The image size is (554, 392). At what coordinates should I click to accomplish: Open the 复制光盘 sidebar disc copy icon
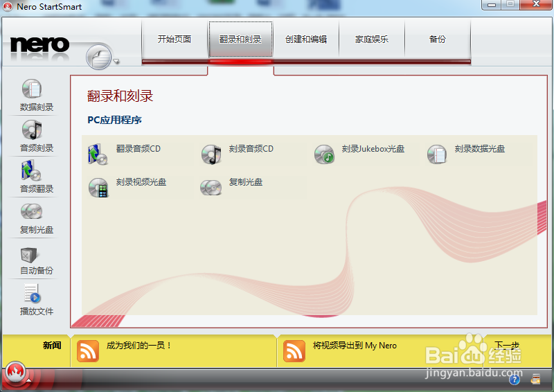[31, 212]
